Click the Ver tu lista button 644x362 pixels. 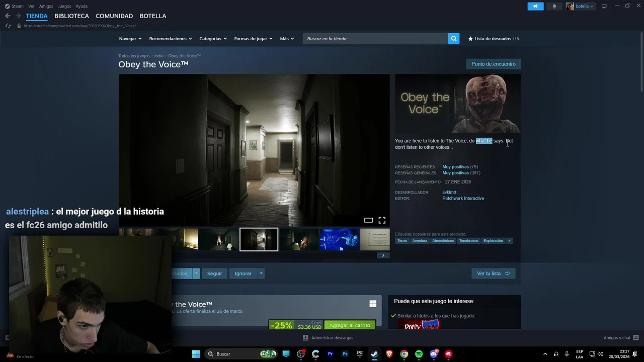tap(493, 274)
